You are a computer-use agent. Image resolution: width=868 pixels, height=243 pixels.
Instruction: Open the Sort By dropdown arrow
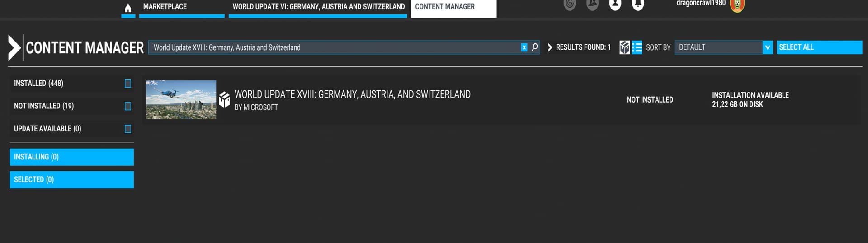[x=767, y=47]
